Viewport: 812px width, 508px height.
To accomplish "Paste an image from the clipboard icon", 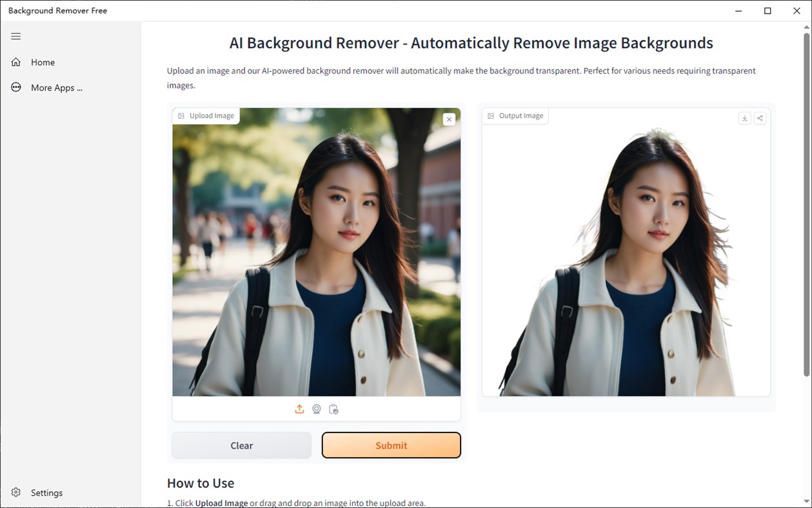I will (x=333, y=409).
